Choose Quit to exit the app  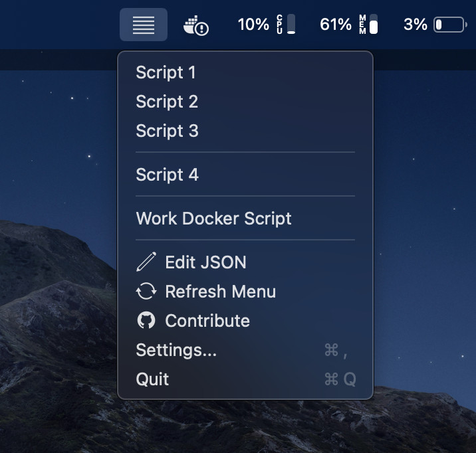tap(245, 379)
